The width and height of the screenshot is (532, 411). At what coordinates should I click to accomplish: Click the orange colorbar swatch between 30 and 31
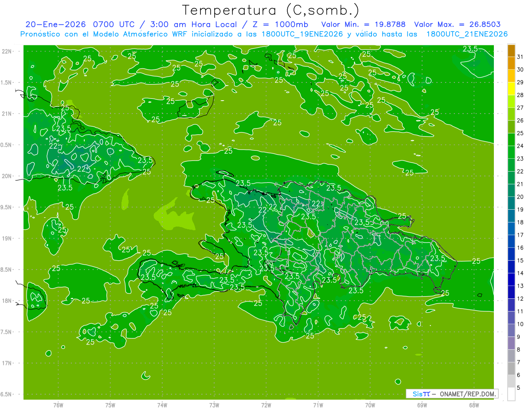click(x=511, y=63)
